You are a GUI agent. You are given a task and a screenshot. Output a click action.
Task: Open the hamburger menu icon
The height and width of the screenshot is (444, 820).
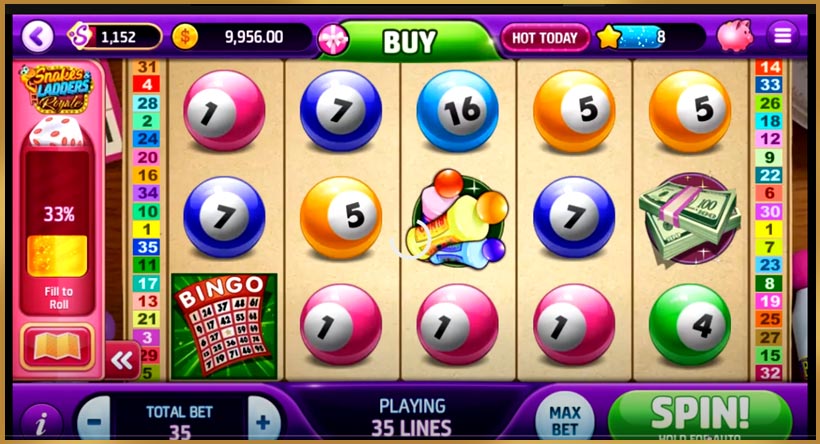pos(782,36)
